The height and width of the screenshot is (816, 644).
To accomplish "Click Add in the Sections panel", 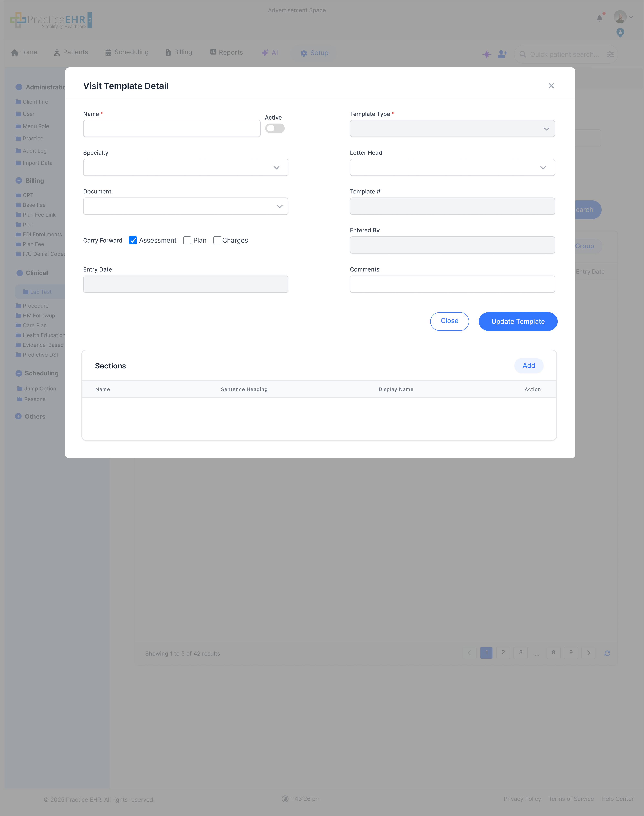I will [529, 365].
